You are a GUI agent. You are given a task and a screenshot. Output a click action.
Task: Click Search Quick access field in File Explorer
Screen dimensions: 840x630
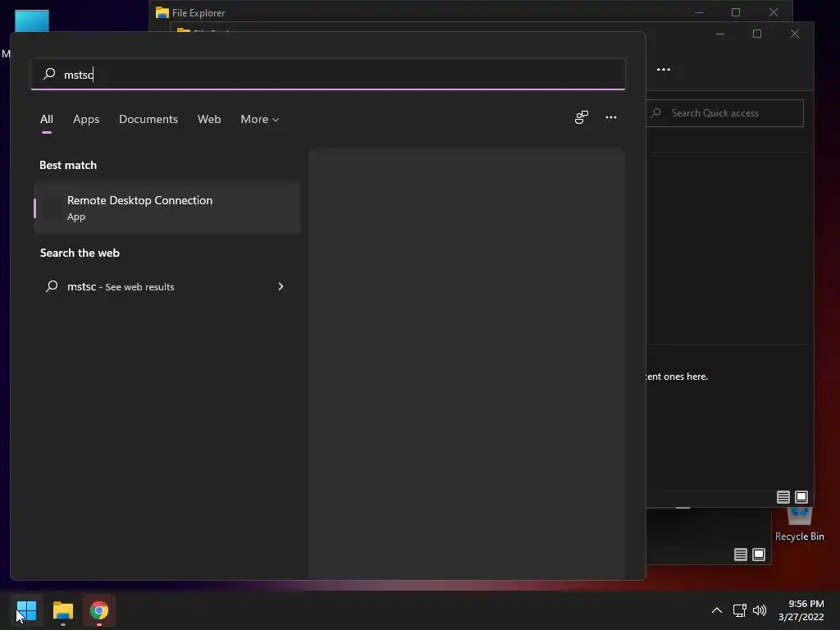725,113
